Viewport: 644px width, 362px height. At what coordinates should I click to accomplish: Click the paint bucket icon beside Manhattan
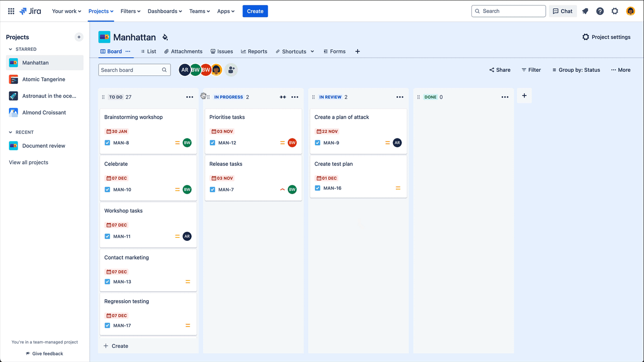click(165, 37)
